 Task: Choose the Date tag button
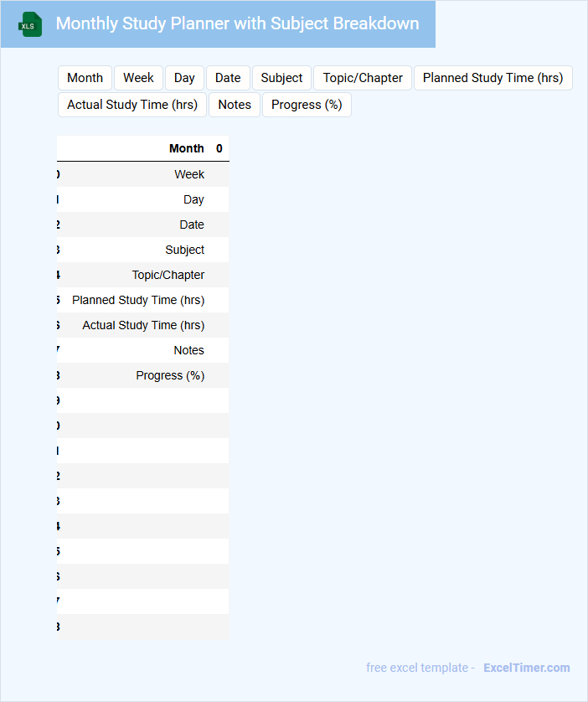pos(228,78)
